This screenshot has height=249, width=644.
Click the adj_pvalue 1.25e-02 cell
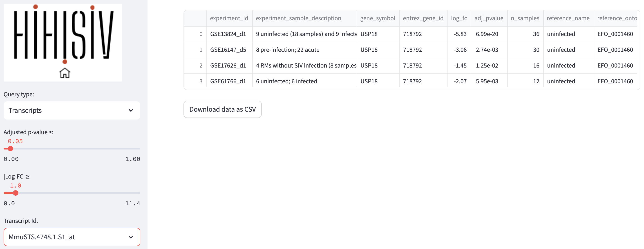click(489, 66)
